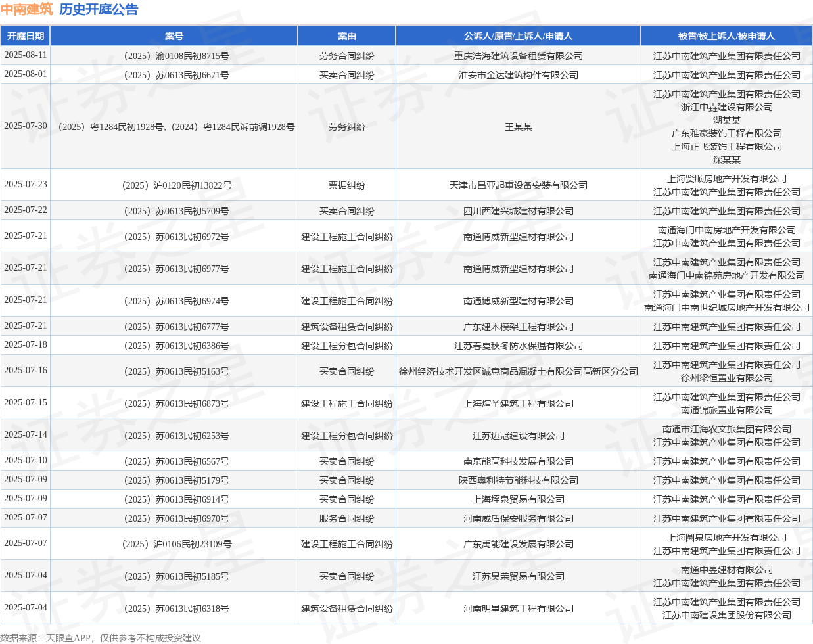
Task: Select date cell 2025-07-18
Action: coord(26,345)
